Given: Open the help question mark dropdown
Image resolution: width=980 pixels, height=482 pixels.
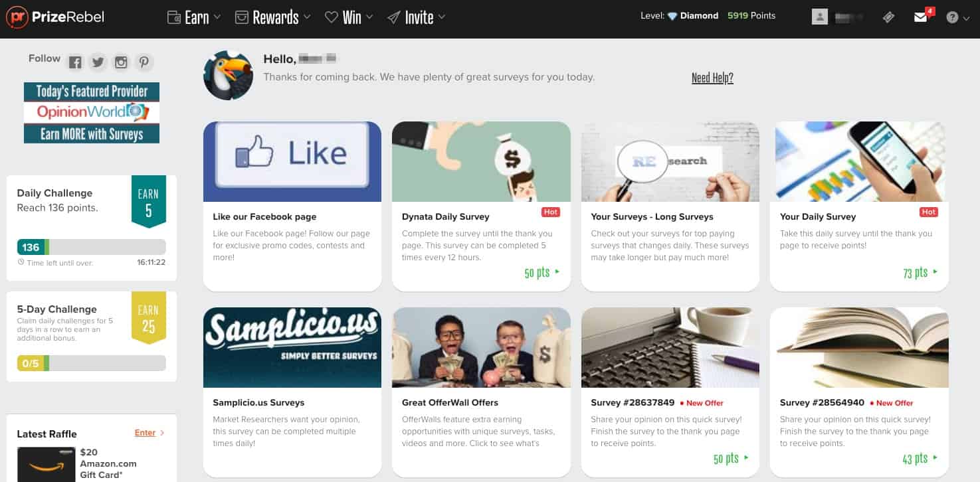Looking at the screenshot, I should pos(957,17).
